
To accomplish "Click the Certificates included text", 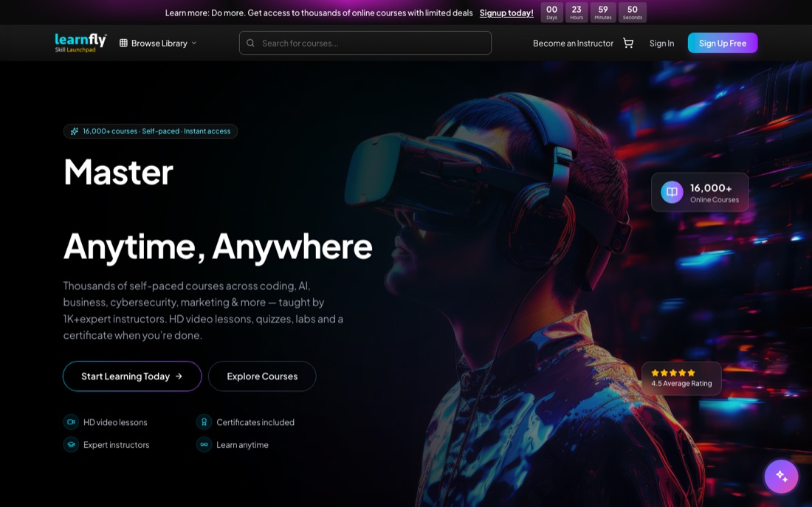I will (x=255, y=422).
